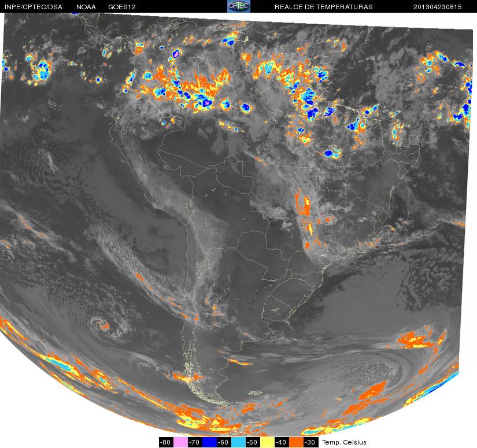Click the -30 legend value
The height and width of the screenshot is (448, 477).
310,442
